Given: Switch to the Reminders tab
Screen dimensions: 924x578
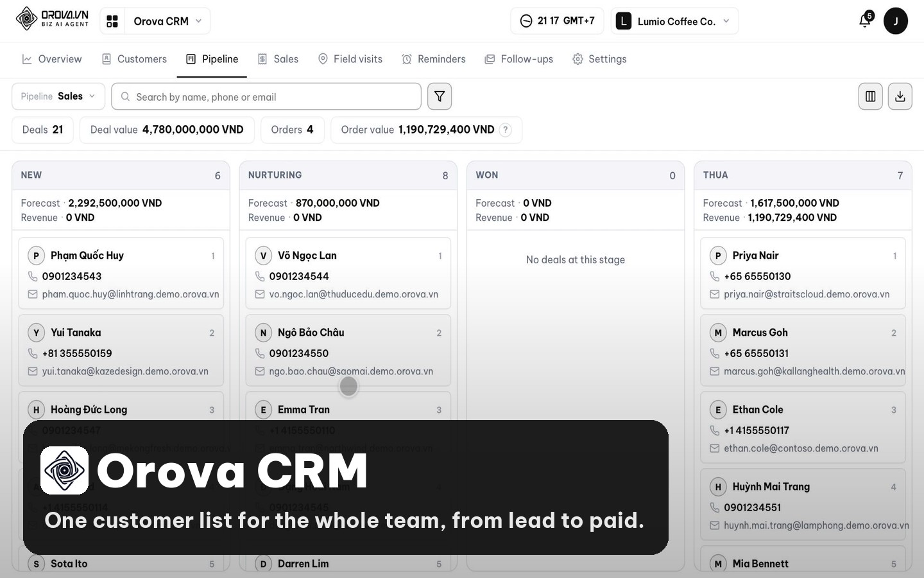Looking at the screenshot, I should [x=434, y=59].
